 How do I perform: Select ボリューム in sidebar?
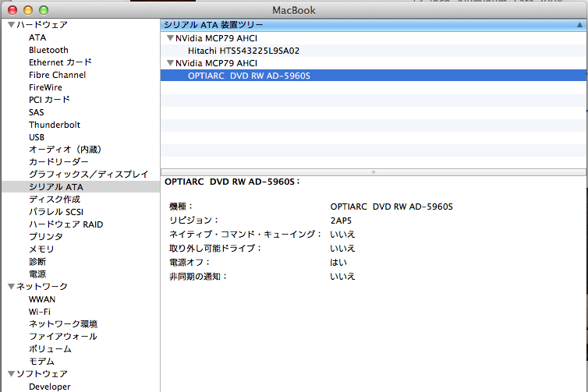(x=50, y=349)
